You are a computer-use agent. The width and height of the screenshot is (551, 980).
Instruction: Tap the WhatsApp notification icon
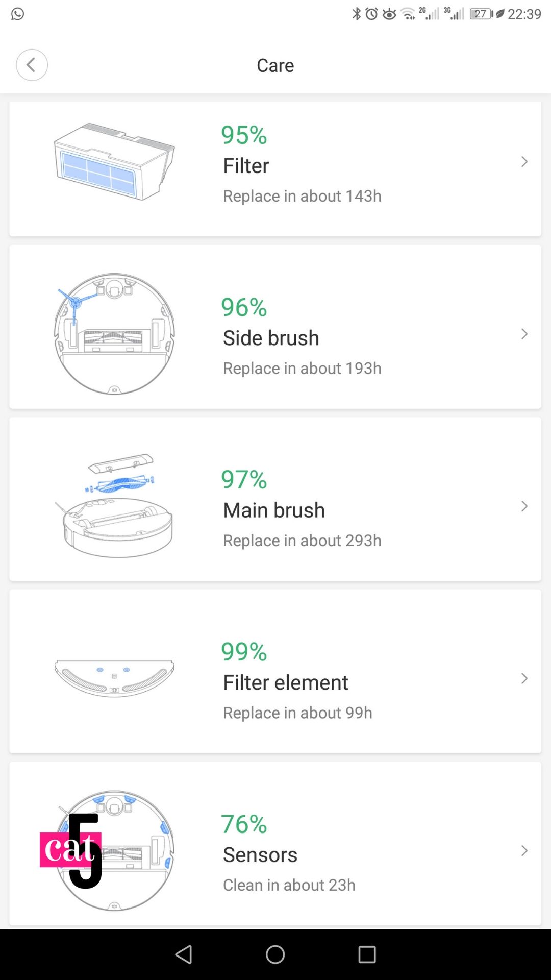pyautogui.click(x=18, y=14)
